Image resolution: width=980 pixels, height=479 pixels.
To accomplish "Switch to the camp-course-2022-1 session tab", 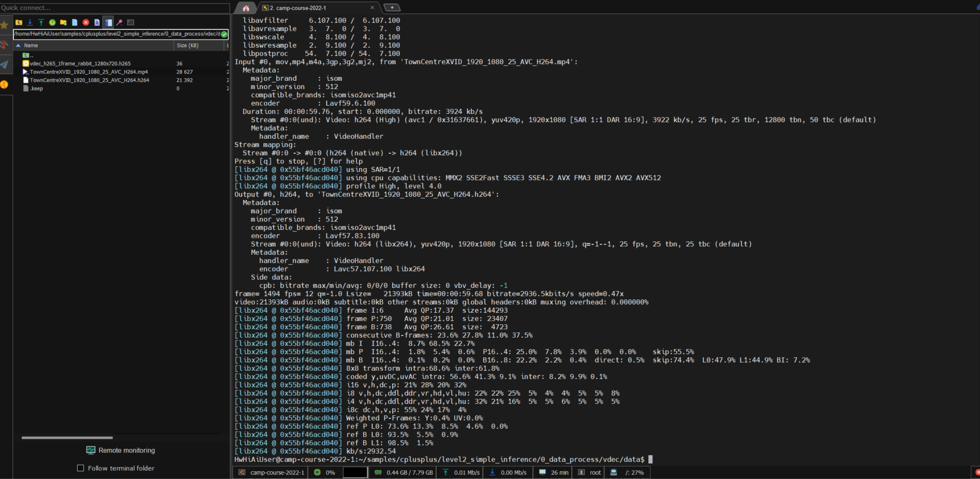I will click(300, 8).
